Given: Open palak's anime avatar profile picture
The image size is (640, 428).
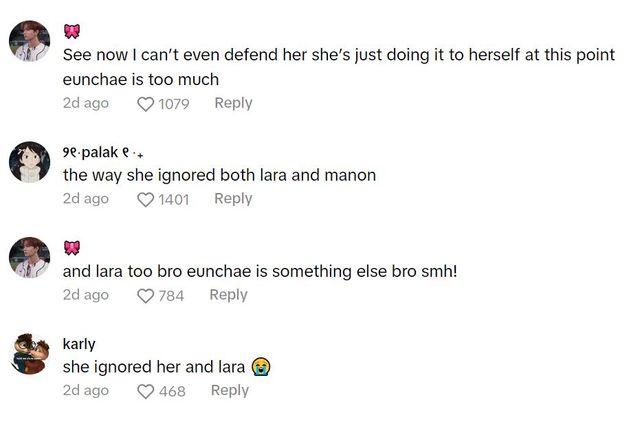Looking at the screenshot, I should coord(29,160).
